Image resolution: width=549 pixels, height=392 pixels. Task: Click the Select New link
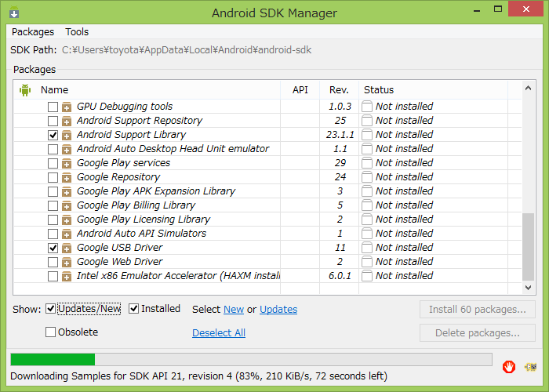(234, 310)
